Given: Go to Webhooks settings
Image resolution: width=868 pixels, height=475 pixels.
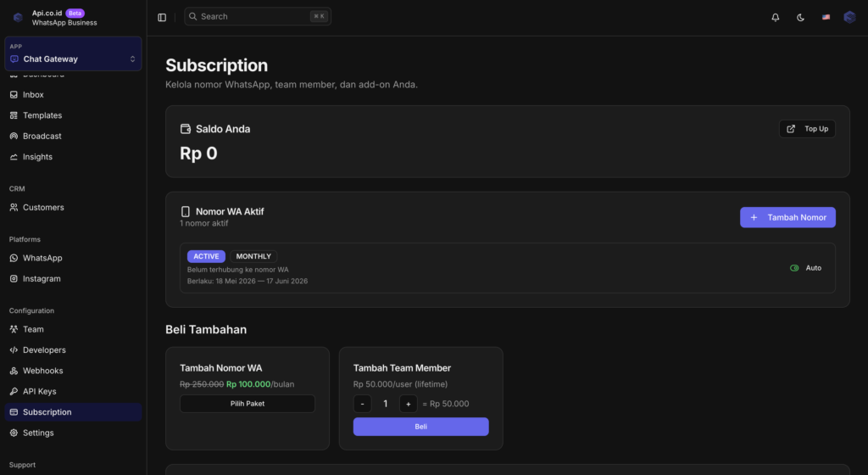Looking at the screenshot, I should pos(73,371).
